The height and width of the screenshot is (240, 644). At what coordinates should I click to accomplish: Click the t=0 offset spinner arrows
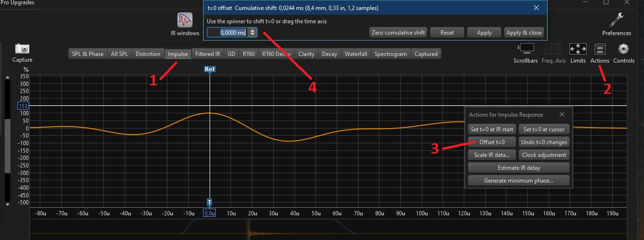(253, 33)
